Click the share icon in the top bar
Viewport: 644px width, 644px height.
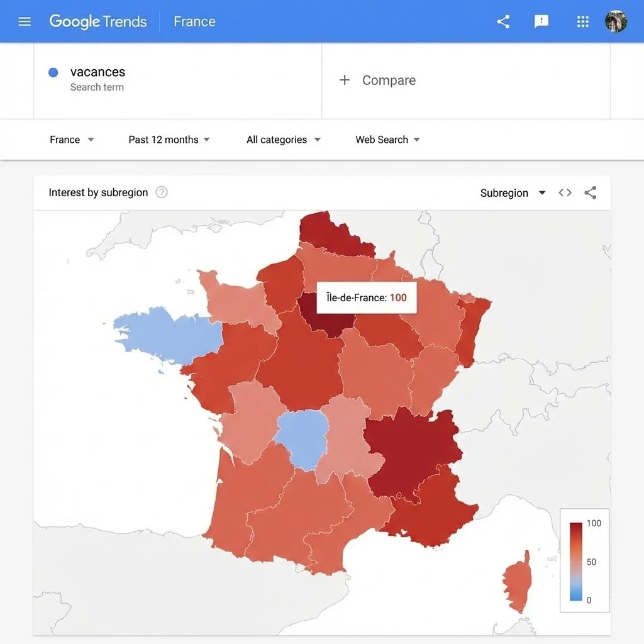pos(502,21)
